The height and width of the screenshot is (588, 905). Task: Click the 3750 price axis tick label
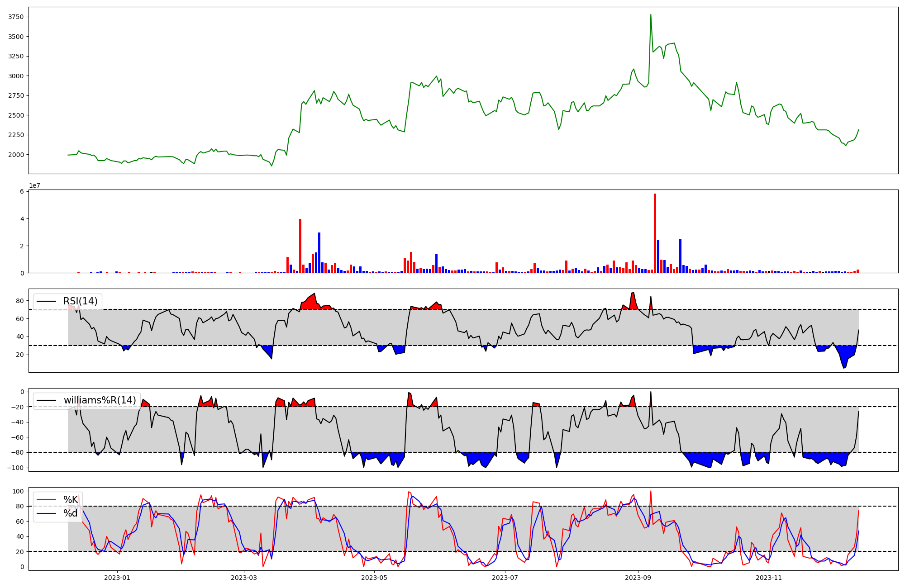click(16, 17)
